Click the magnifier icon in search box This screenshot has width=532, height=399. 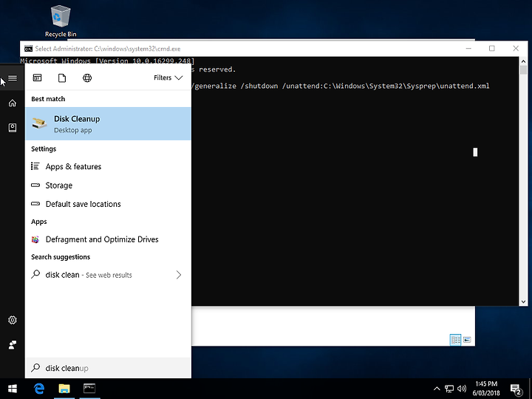tap(35, 368)
